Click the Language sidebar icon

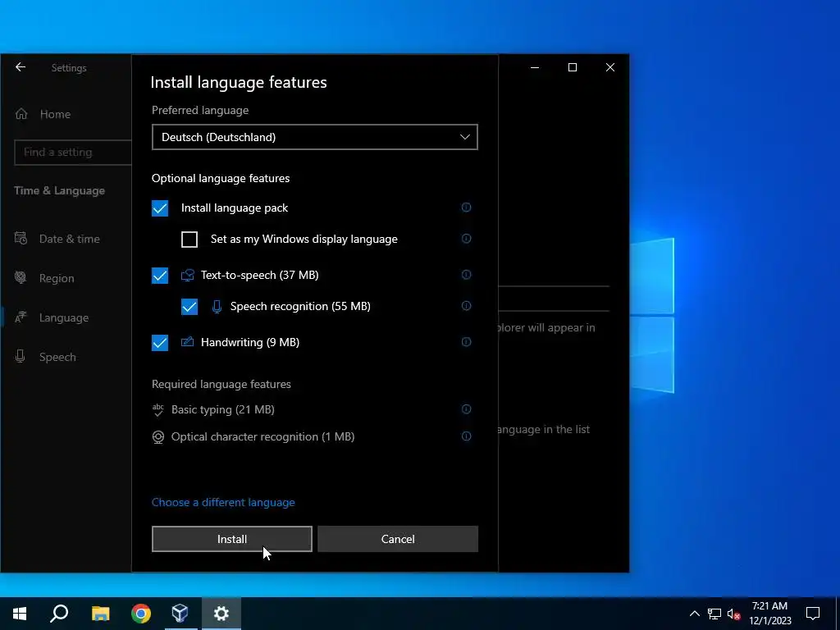click(21, 317)
